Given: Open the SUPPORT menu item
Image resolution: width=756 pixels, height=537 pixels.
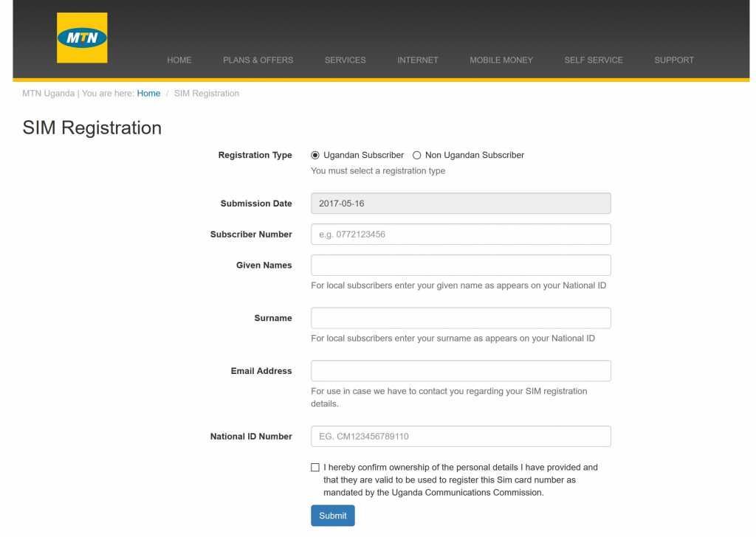Looking at the screenshot, I should click(x=673, y=60).
